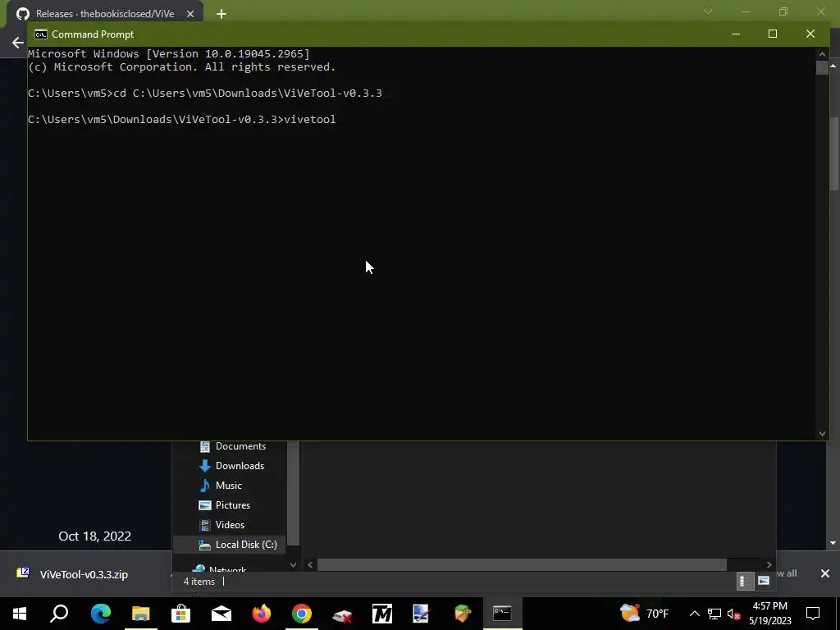Launch Microsoft Edge from taskbar

click(x=101, y=614)
